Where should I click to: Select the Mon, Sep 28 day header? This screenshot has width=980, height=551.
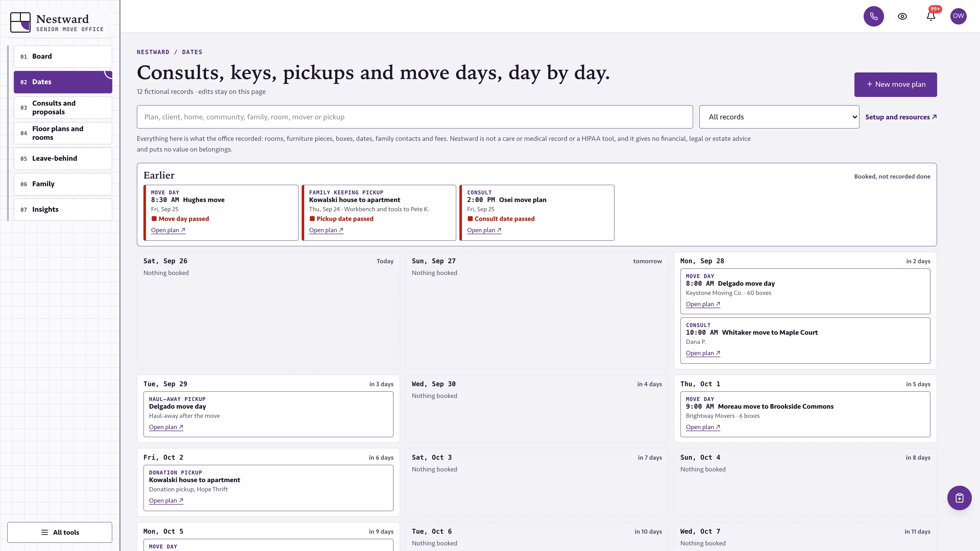coord(702,261)
